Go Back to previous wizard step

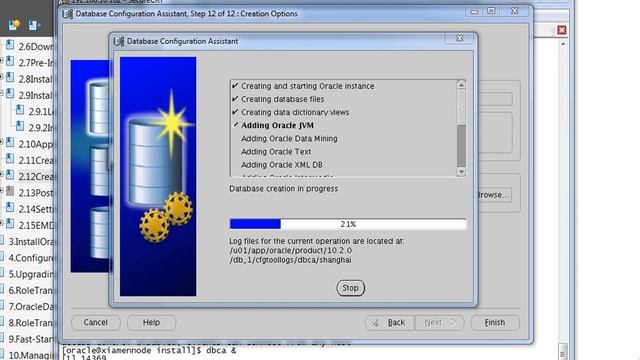point(389,322)
